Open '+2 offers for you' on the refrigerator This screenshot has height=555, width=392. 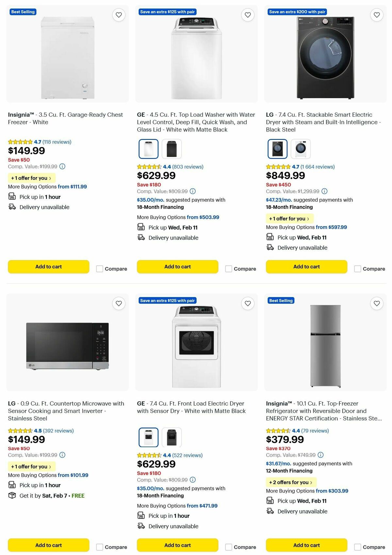[291, 482]
